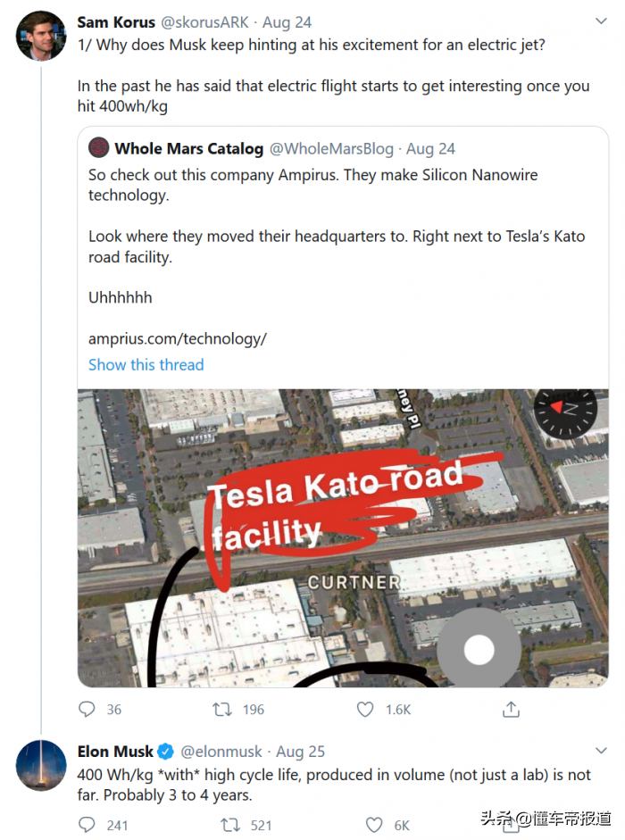Click the @elonmusk handle

tap(223, 752)
